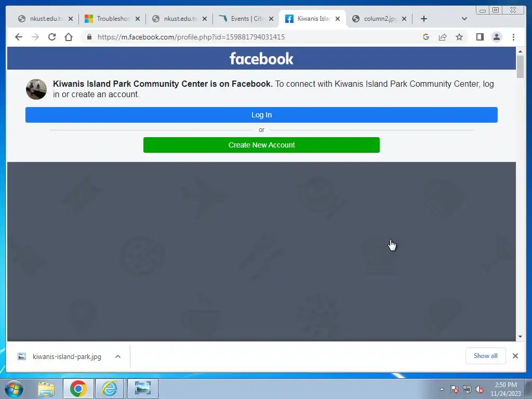The image size is (532, 399).
Task: Click the page scrollbar up arrow
Action: (520, 51)
